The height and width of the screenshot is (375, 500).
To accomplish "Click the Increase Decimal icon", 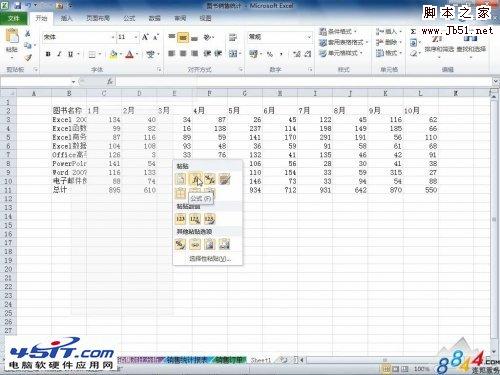I will (297, 54).
